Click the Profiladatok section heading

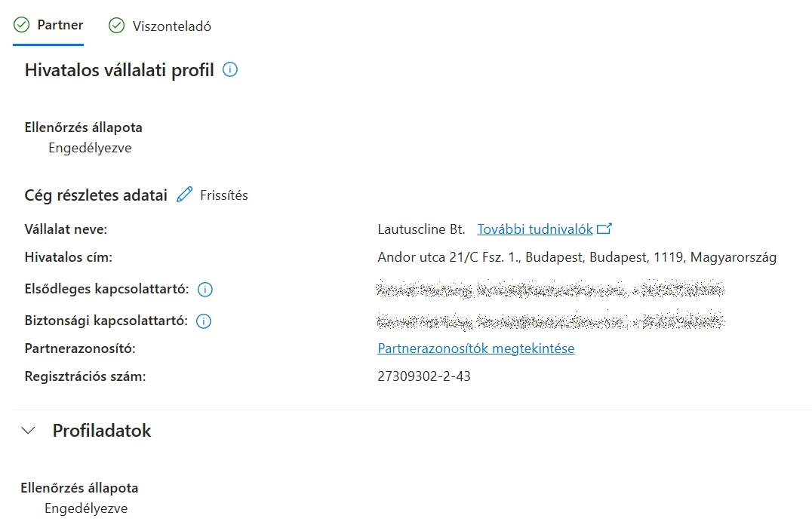click(102, 431)
